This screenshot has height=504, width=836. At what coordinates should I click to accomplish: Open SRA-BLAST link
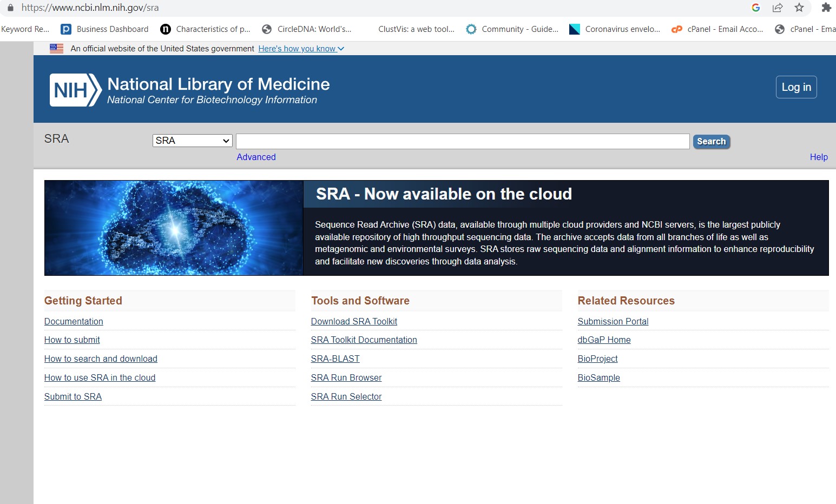tap(335, 359)
